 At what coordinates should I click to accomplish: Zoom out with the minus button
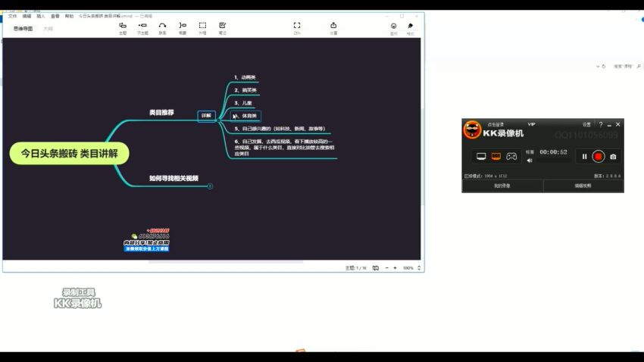click(386, 268)
